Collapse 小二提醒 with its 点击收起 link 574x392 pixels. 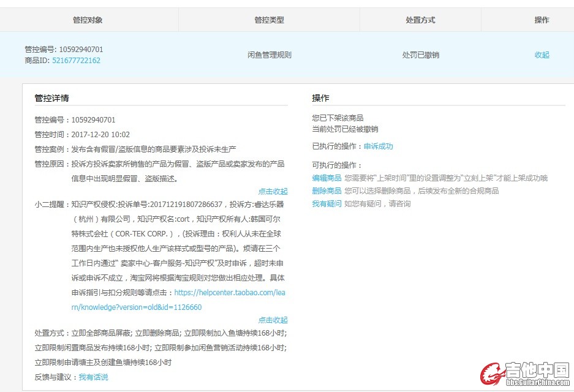(x=273, y=320)
